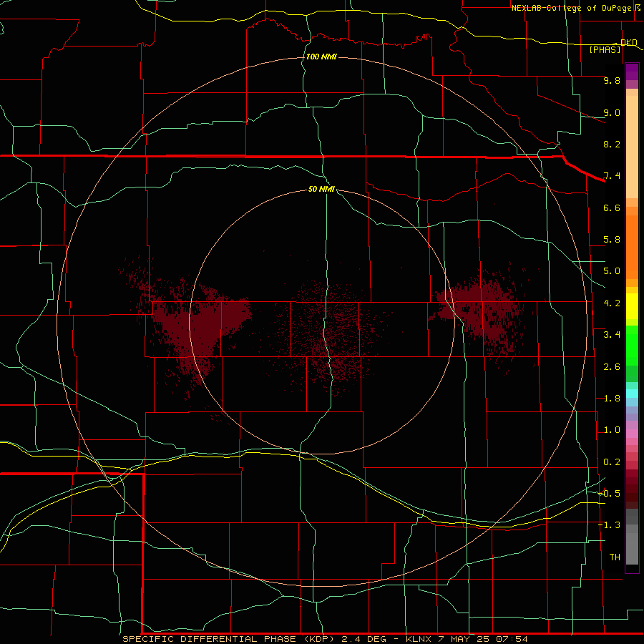Click the 50 NMI range ring label

[x=321, y=190]
